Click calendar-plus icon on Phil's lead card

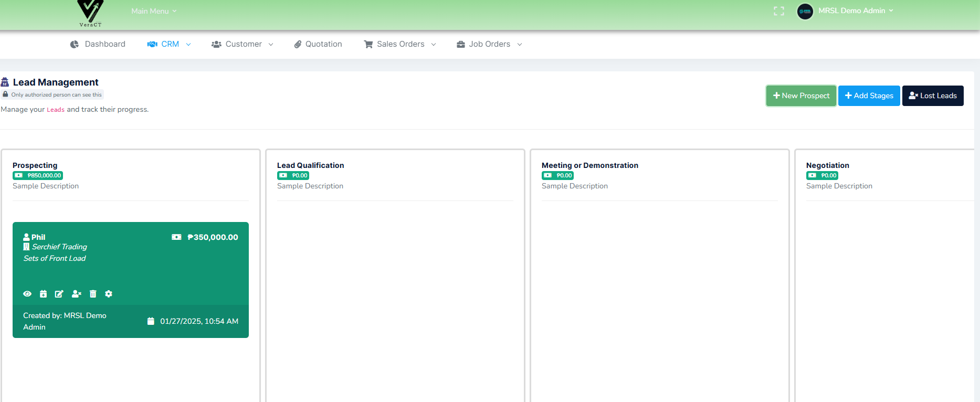point(44,294)
